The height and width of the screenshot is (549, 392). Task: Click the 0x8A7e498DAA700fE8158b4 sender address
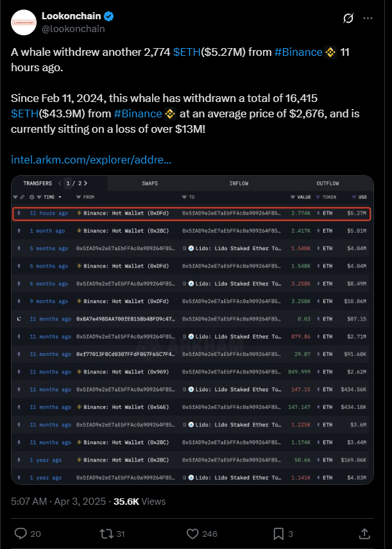click(126, 319)
